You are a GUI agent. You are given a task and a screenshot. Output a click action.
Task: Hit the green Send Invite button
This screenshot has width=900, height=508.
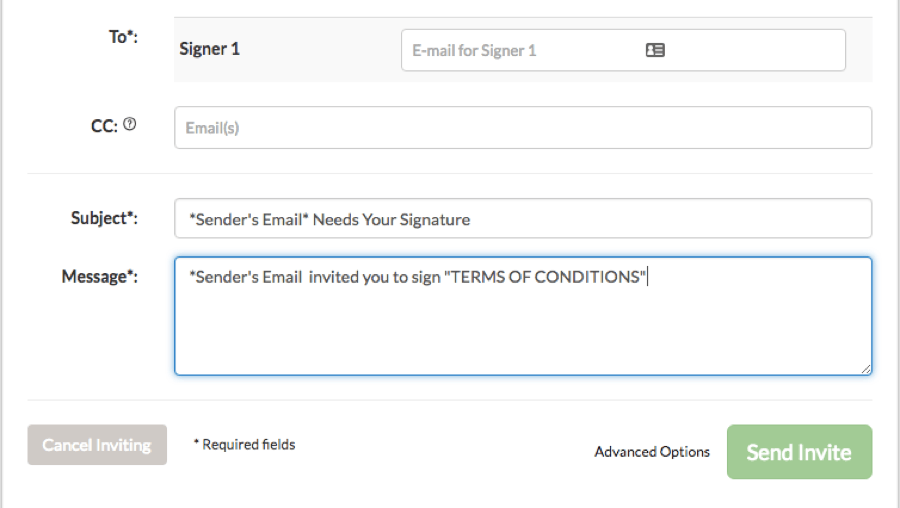(799, 452)
